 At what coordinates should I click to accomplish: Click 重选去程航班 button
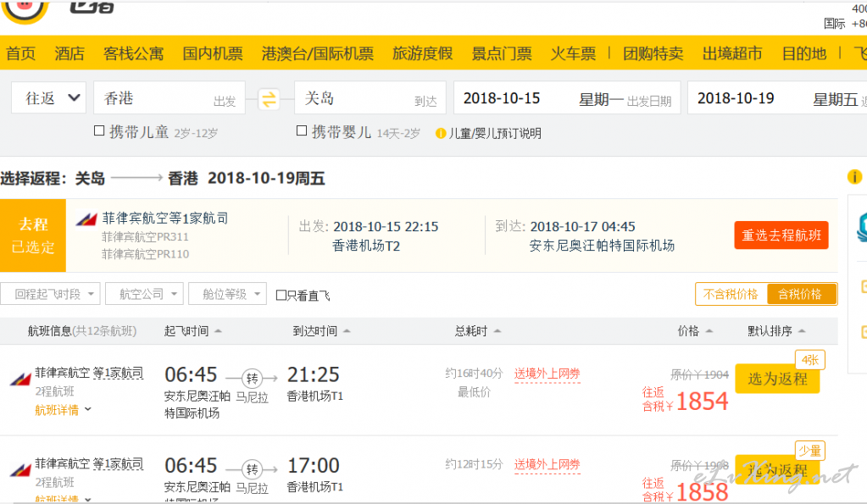[x=781, y=235]
